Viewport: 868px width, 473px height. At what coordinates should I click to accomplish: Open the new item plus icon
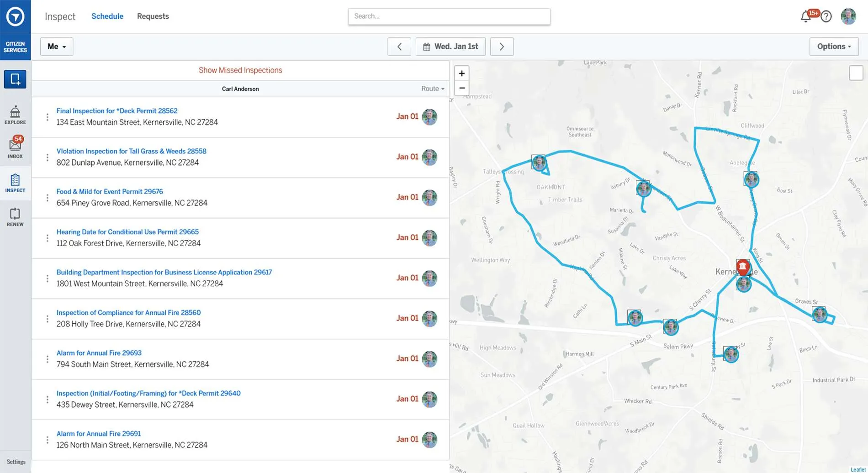(15, 79)
